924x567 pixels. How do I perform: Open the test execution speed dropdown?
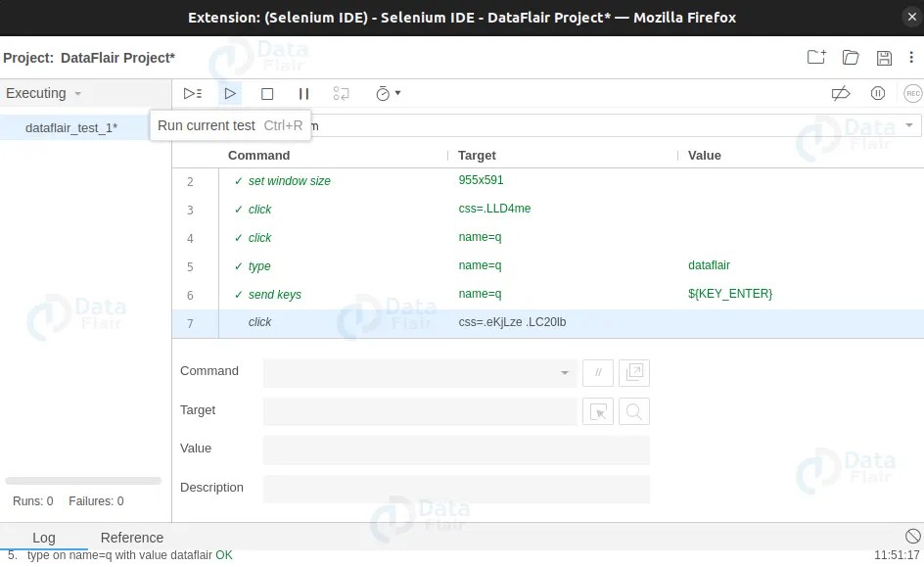[x=388, y=93]
